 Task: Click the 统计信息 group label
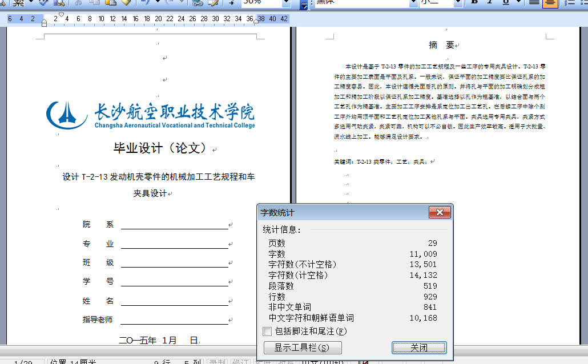(282, 229)
